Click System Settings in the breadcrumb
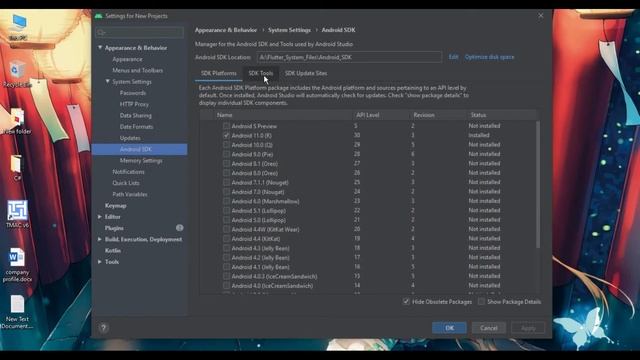This screenshot has width=640, height=360. coord(289,30)
